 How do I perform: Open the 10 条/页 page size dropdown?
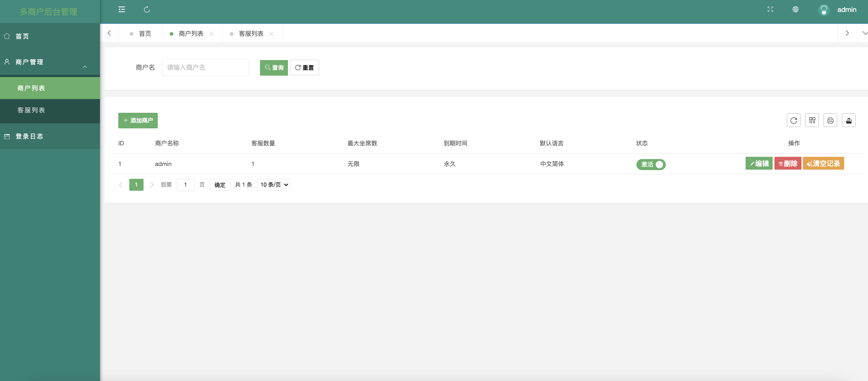[x=273, y=185]
